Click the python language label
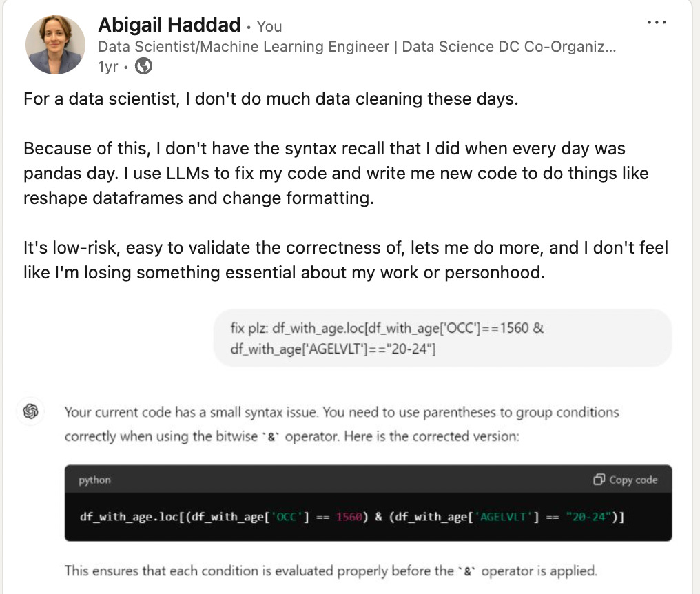Image resolution: width=700 pixels, height=594 pixels. (x=94, y=480)
